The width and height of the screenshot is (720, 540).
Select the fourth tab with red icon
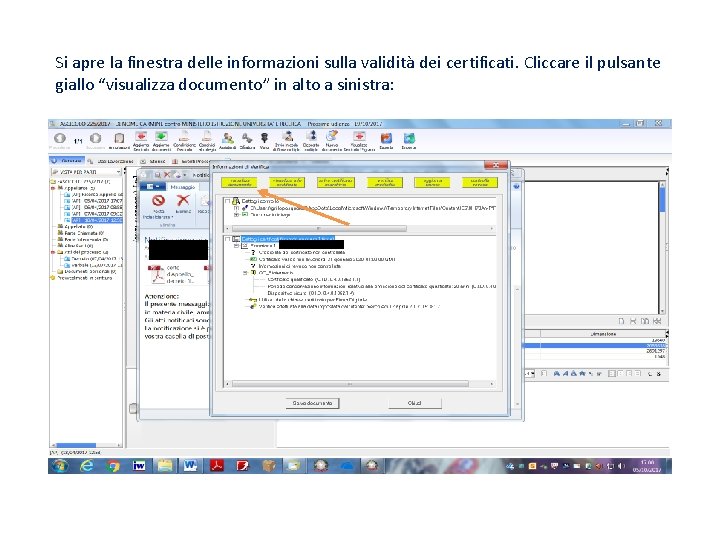point(191,161)
